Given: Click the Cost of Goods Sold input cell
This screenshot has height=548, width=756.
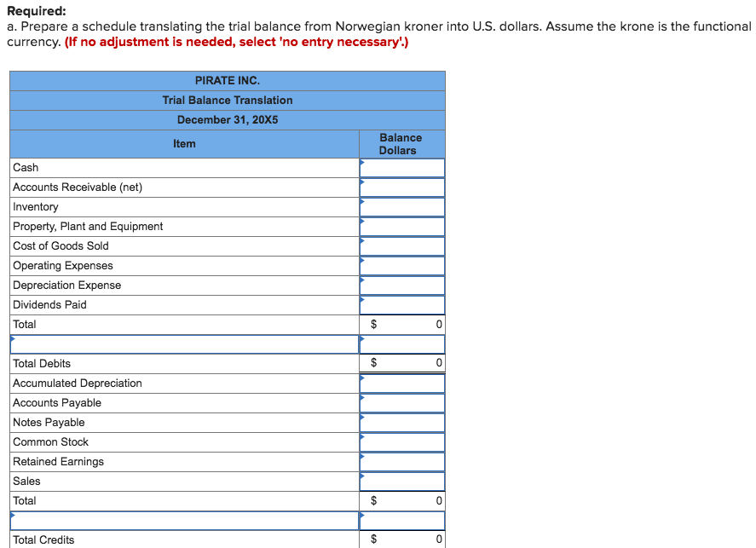Looking at the screenshot, I should click(x=401, y=246).
